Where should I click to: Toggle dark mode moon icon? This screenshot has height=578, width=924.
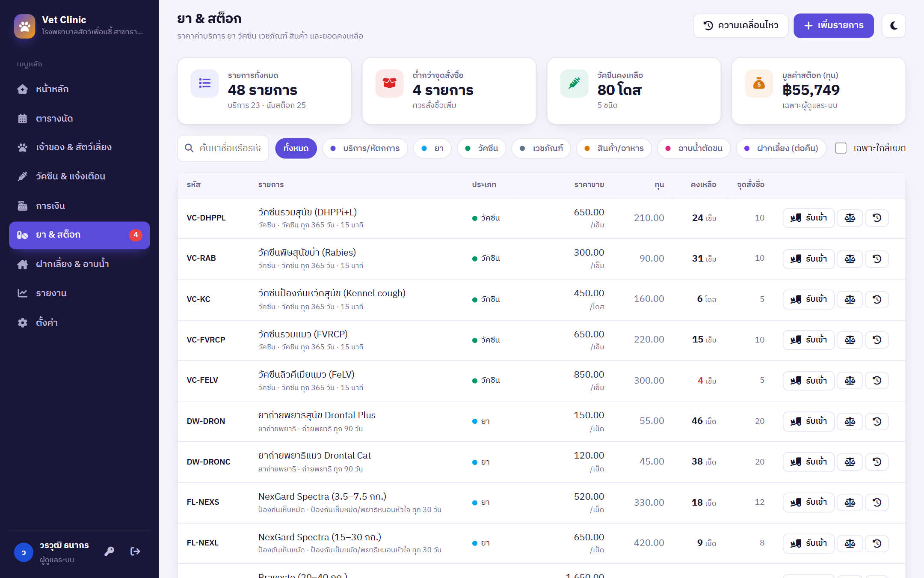(894, 26)
